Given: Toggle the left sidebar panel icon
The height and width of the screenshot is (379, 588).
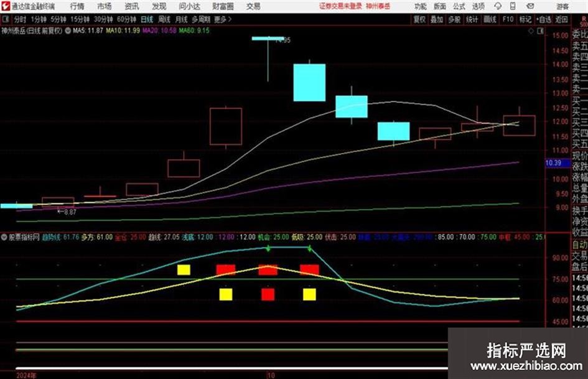Looking at the screenshot, I should tap(5, 19).
